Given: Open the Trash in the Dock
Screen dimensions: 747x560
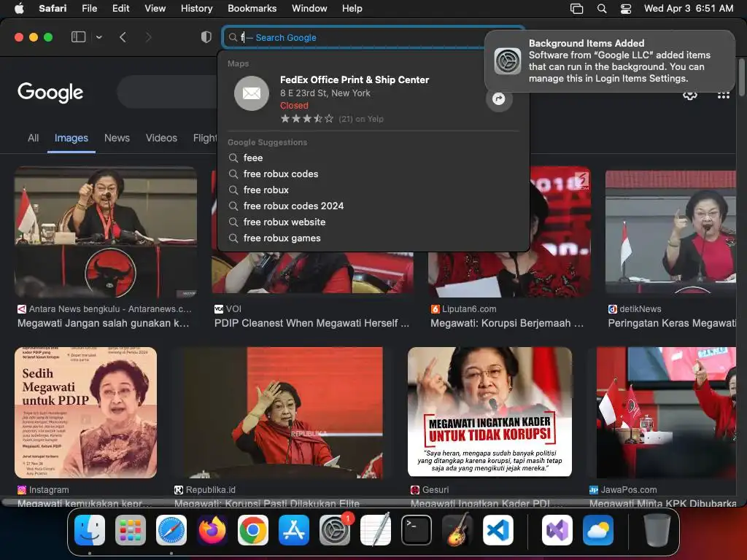Looking at the screenshot, I should click(657, 530).
